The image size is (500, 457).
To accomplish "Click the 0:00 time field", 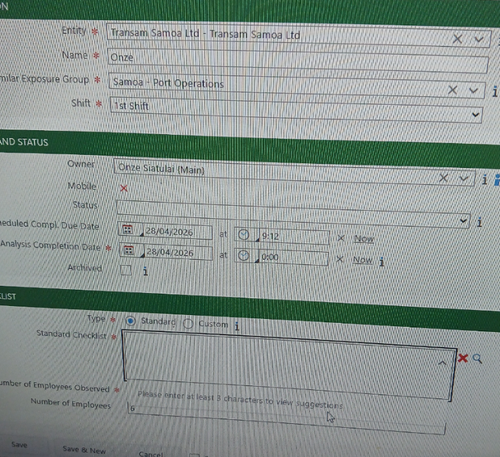I will click(x=293, y=258).
